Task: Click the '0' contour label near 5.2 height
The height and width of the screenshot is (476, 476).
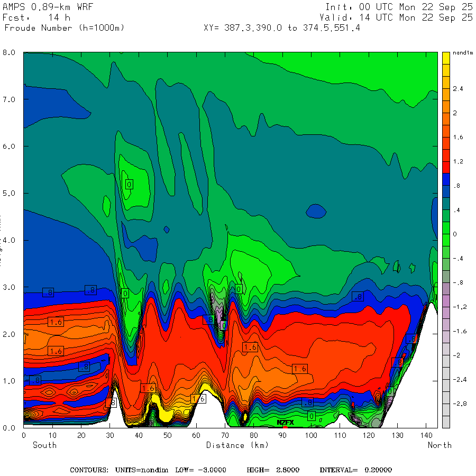Action: click(x=129, y=184)
